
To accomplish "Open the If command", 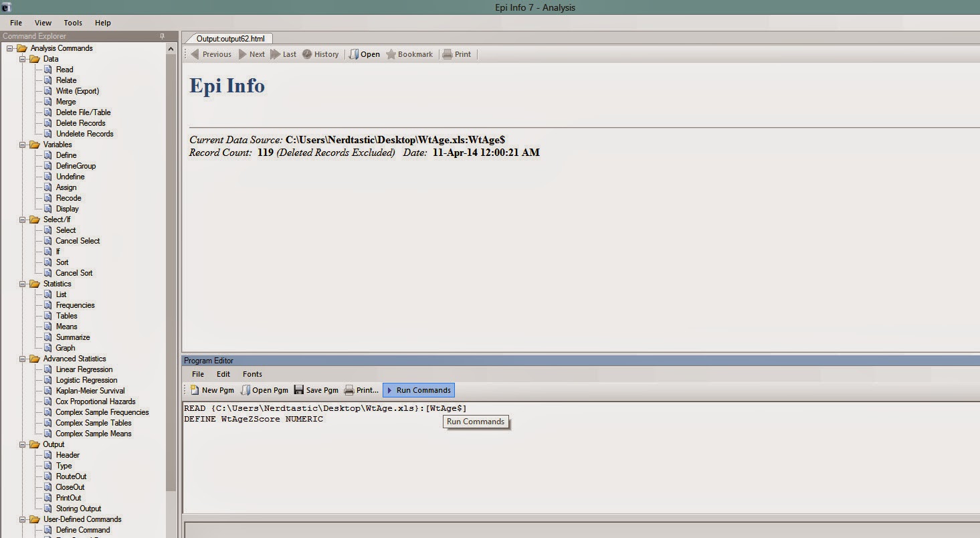I will coord(58,252).
